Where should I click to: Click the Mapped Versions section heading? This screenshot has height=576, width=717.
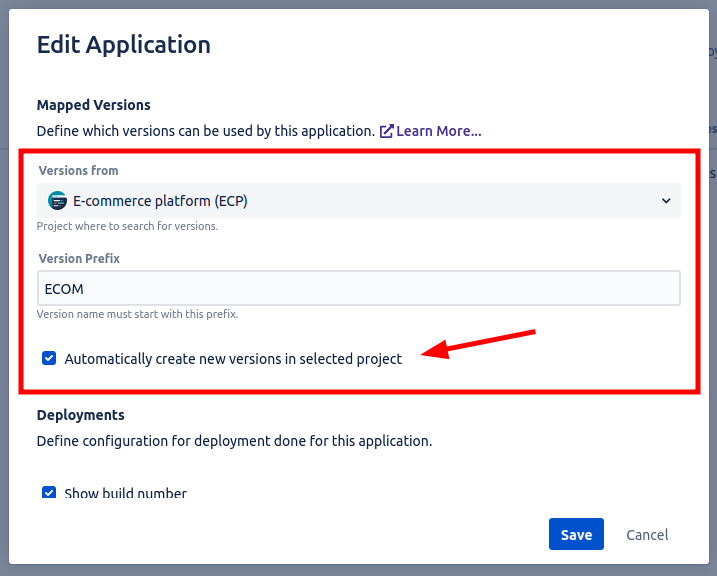point(93,105)
